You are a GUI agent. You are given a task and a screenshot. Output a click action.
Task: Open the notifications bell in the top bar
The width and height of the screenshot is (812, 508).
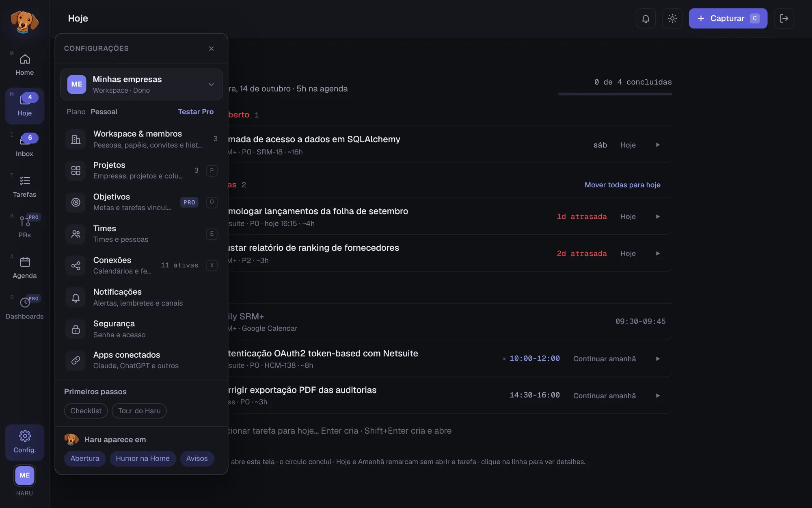coord(646,19)
